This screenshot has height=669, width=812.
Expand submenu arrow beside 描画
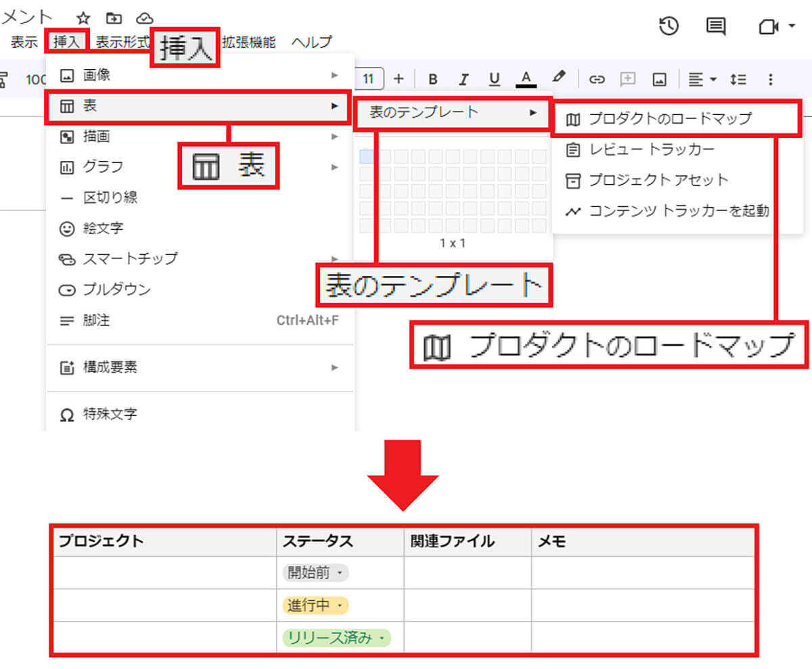(x=334, y=137)
